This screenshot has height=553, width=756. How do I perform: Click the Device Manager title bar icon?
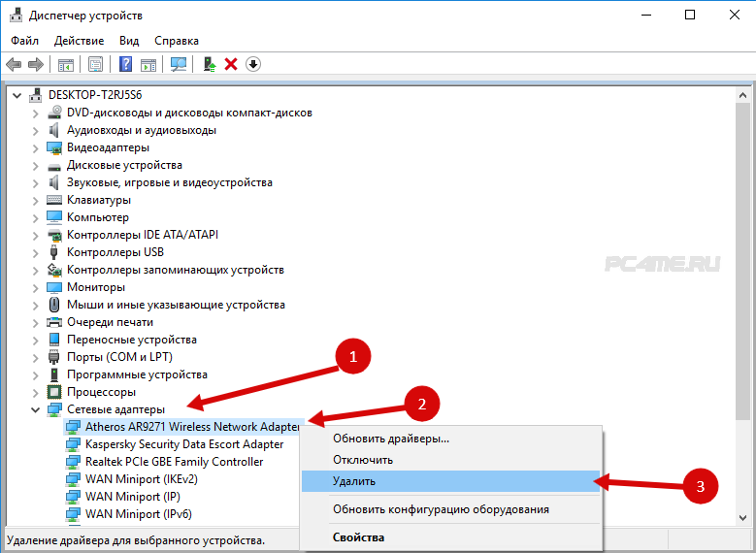coord(16,16)
